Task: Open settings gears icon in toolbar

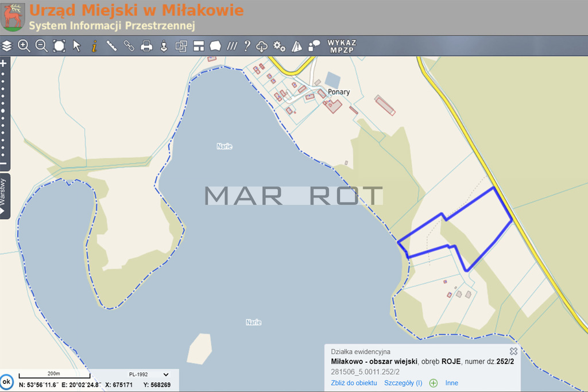Action: pyautogui.click(x=280, y=46)
